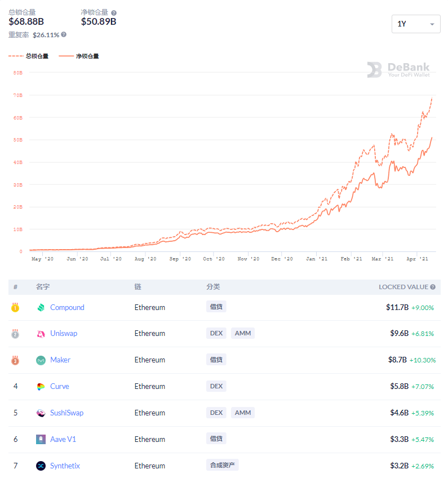Image resolution: width=448 pixels, height=478 pixels.
Task: Click gold rank 1 medal icon
Action: [x=15, y=307]
